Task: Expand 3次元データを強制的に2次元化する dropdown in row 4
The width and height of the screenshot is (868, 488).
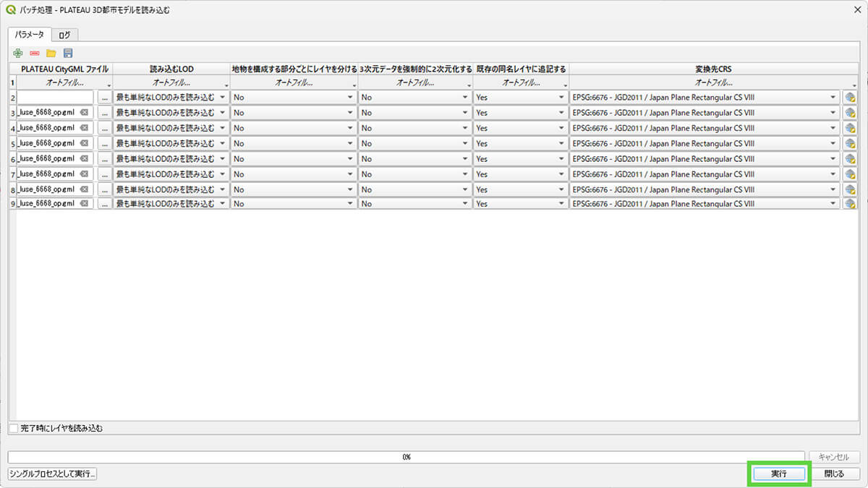Action: pos(415,127)
